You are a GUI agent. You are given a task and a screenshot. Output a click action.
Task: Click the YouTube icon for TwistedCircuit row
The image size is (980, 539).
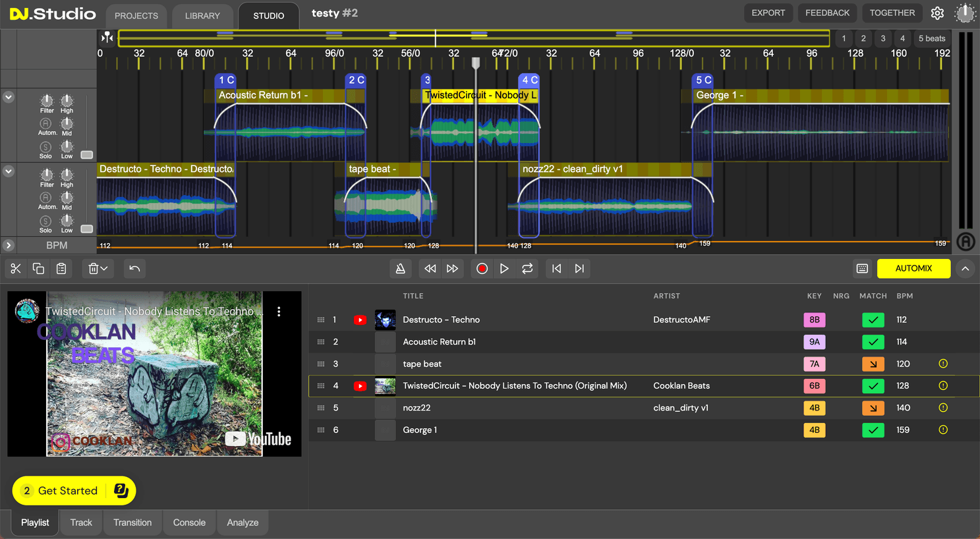(360, 386)
